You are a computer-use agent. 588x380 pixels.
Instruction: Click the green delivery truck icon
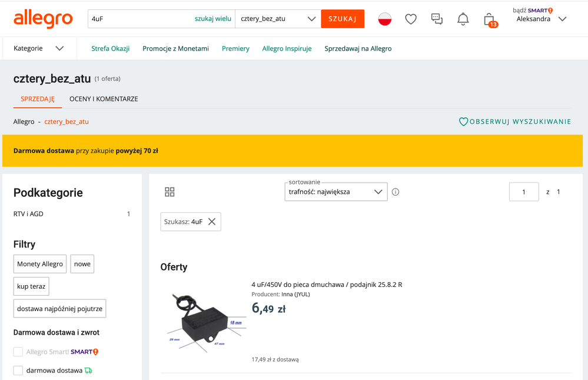point(88,371)
